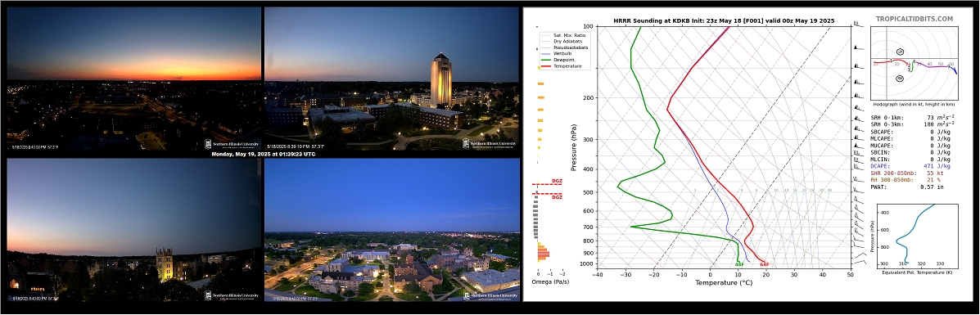This screenshot has height=315, width=980.
Task: View the campus quad aerial webcam
Action: (x=392, y=230)
